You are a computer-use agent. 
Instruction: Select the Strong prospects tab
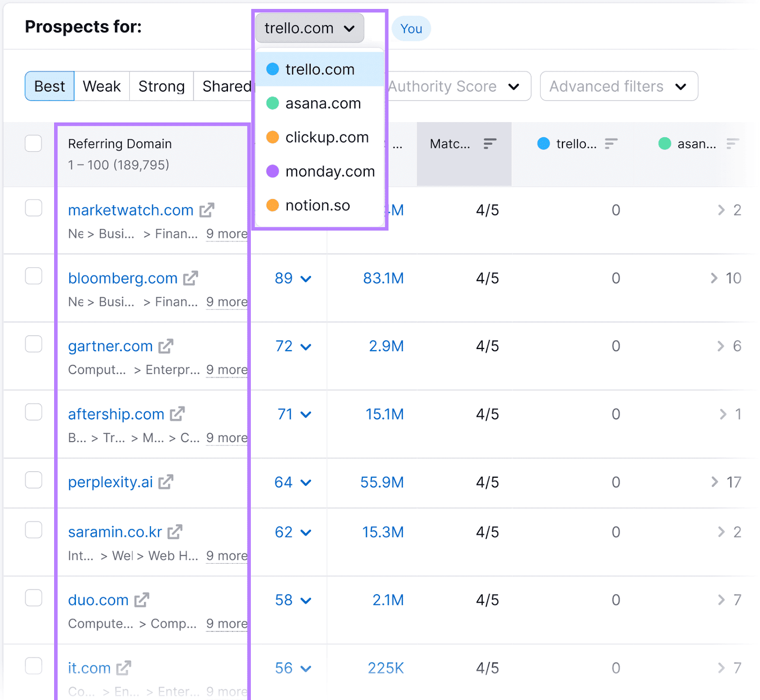161,86
